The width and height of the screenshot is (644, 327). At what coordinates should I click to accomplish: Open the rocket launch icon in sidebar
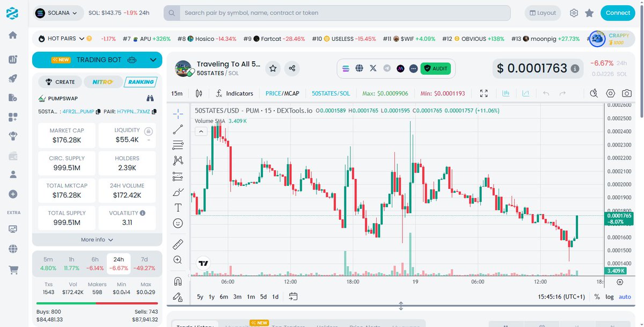pos(13,78)
